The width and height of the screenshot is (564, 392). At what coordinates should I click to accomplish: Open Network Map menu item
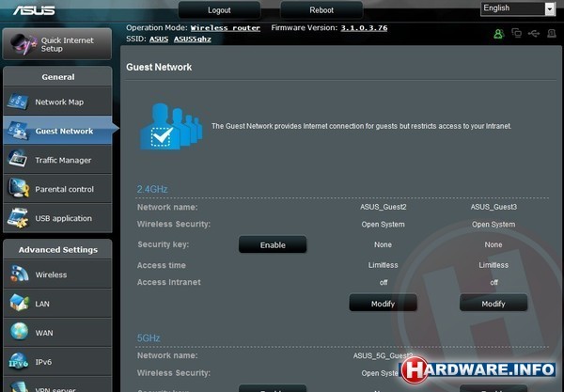click(57, 102)
